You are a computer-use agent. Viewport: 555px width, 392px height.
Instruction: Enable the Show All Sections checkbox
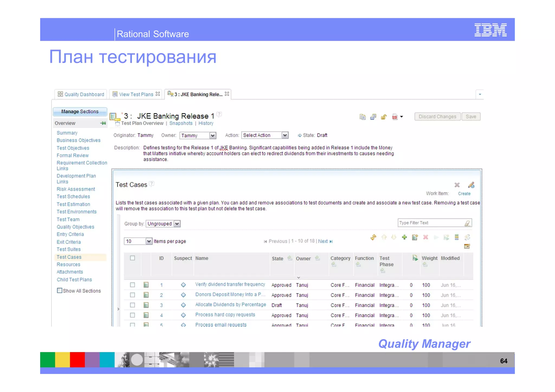coord(60,290)
